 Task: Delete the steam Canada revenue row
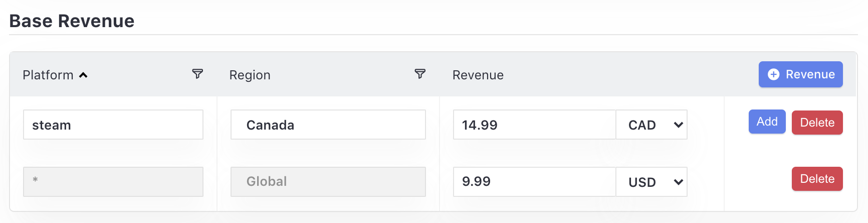coord(817,123)
